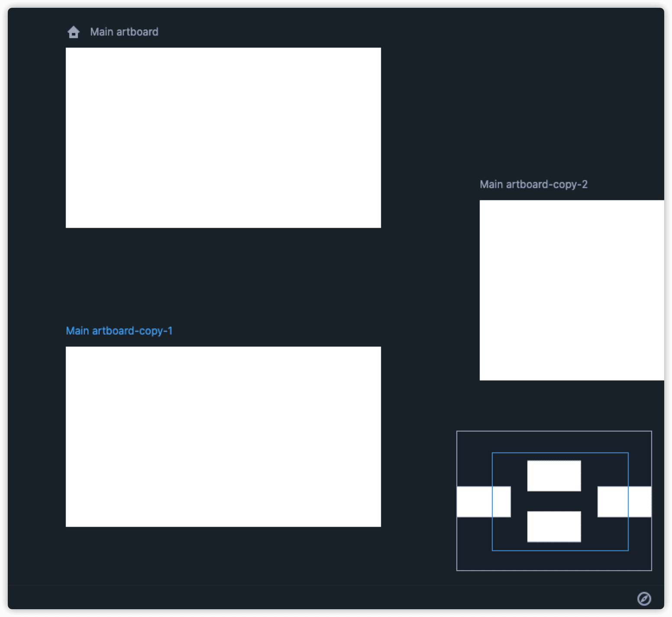Click the right artboard thumbnail in minimap

coord(624,502)
